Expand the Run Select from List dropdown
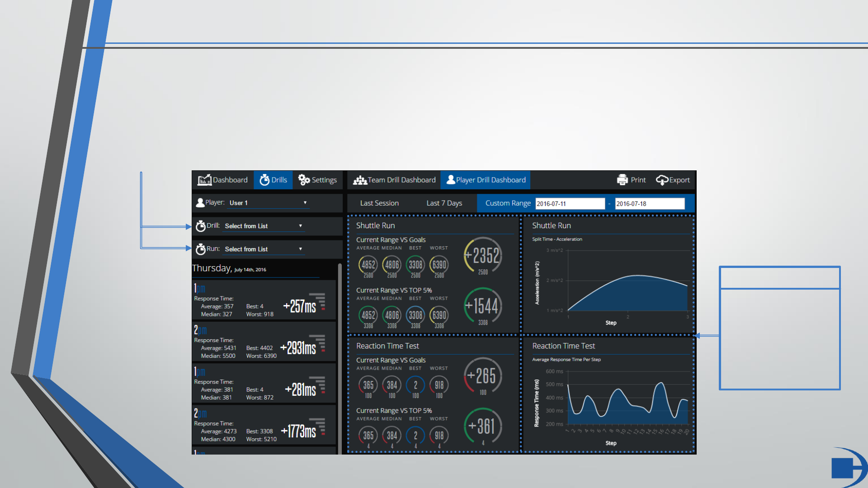Screen dimensions: 868x488 tap(264, 249)
